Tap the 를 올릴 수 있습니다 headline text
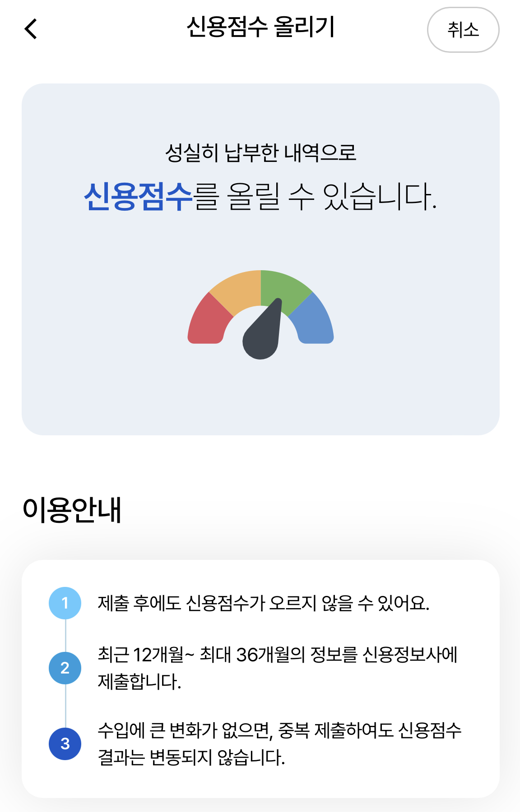This screenshot has height=812, width=520. pyautogui.click(x=315, y=197)
